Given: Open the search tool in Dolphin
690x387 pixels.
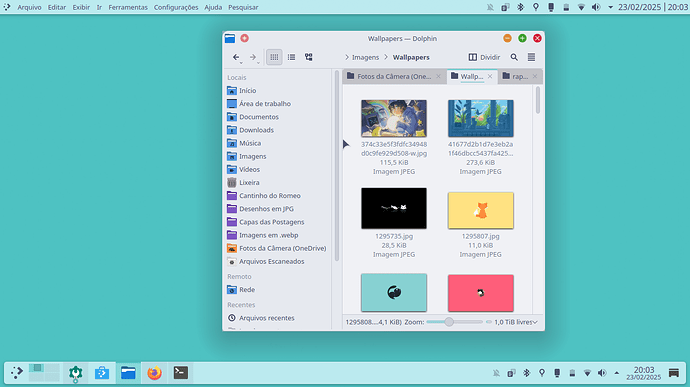Looking at the screenshot, I should [514, 57].
